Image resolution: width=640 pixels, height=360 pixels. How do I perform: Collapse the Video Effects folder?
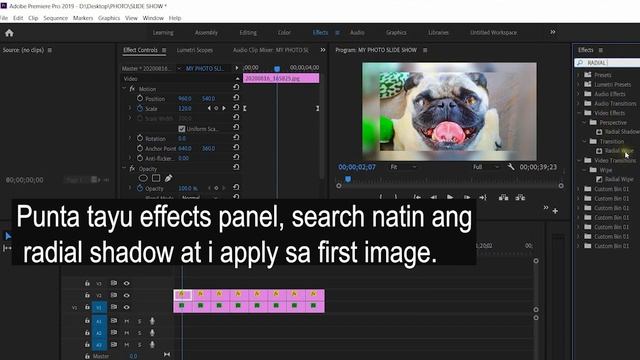[578, 113]
